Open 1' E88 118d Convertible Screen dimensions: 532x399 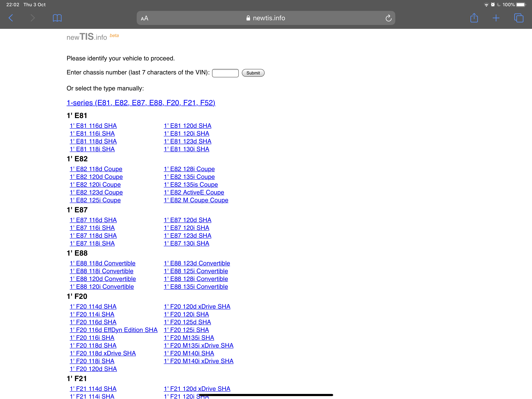click(x=102, y=263)
